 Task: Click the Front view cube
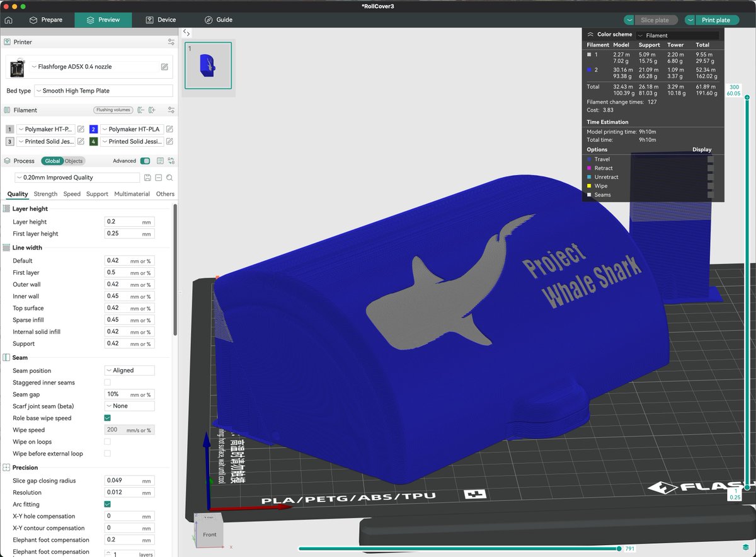(209, 534)
